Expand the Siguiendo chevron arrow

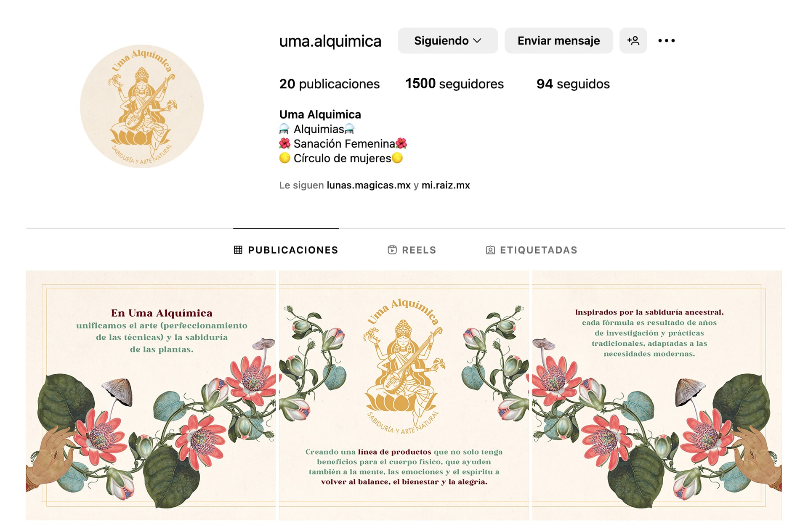pyautogui.click(x=477, y=41)
